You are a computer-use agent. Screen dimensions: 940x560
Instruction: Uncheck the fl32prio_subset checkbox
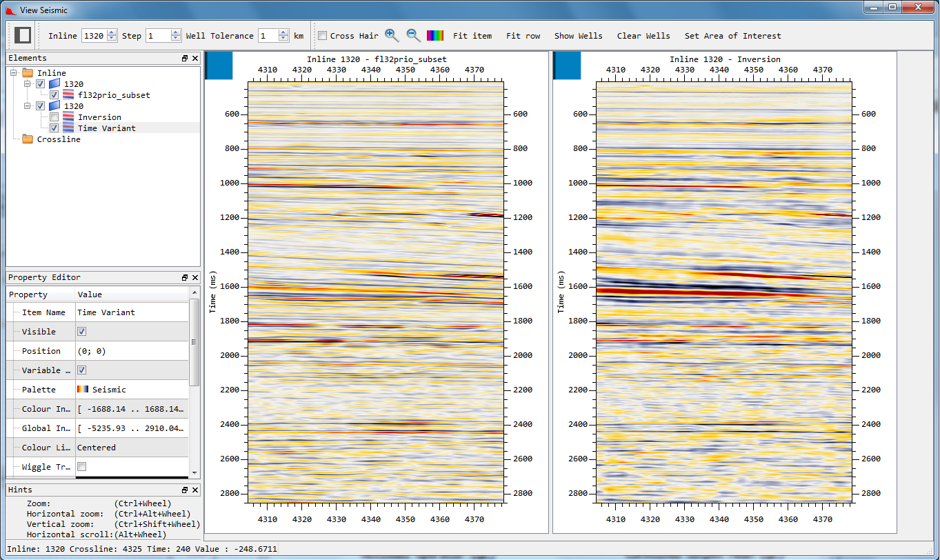[x=54, y=95]
